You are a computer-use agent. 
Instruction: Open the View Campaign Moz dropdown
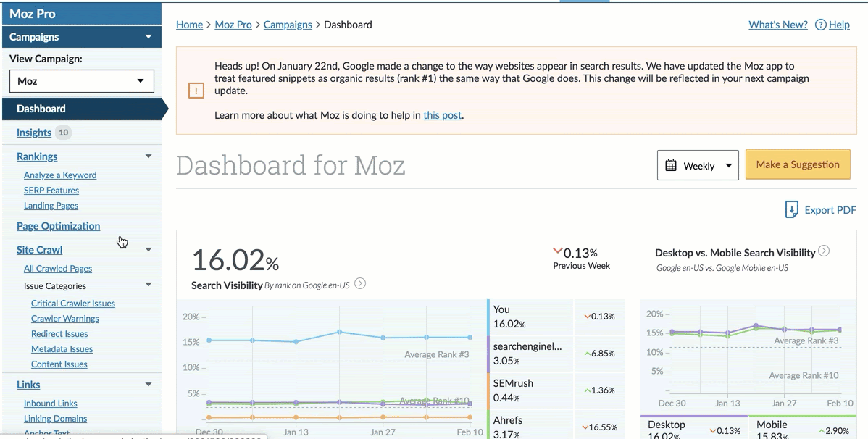(x=82, y=81)
